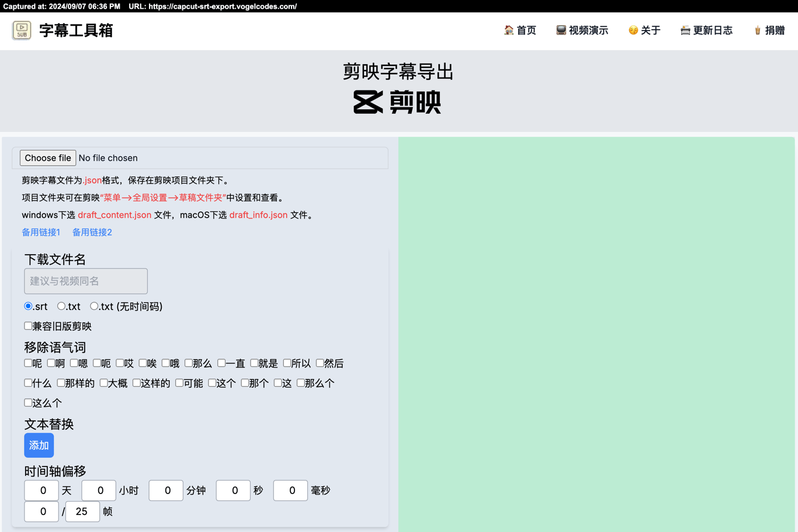The width and height of the screenshot is (798, 532).
Task: Click the 毫秒 milliseconds offset field
Action: tap(290, 491)
